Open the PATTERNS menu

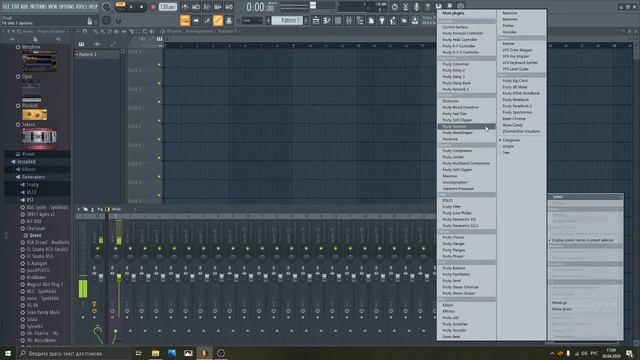39,7
